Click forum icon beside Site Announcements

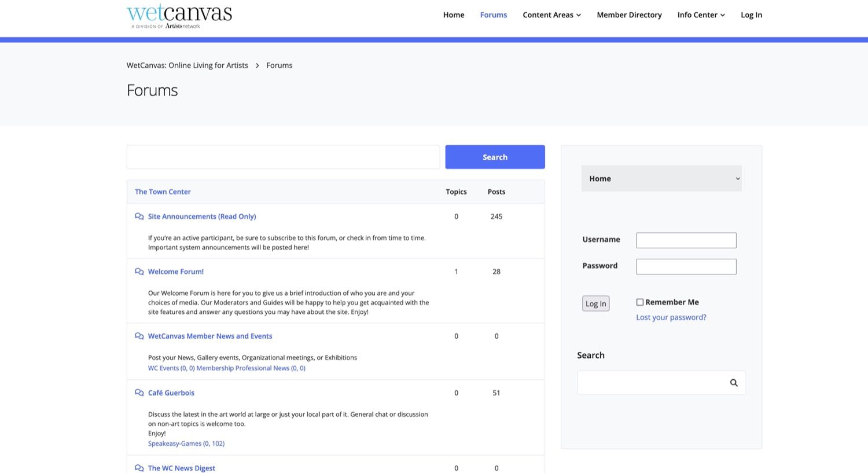tap(139, 217)
